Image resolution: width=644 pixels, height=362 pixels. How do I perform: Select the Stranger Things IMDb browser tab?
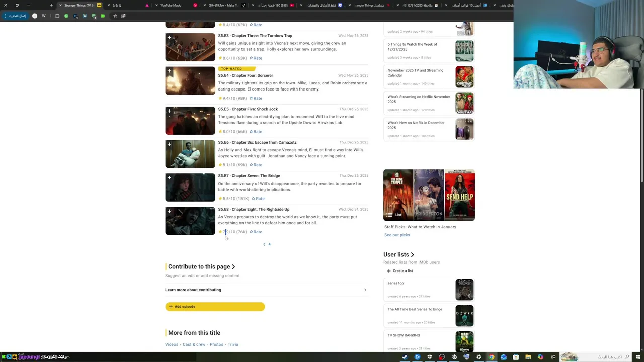coord(80,5)
